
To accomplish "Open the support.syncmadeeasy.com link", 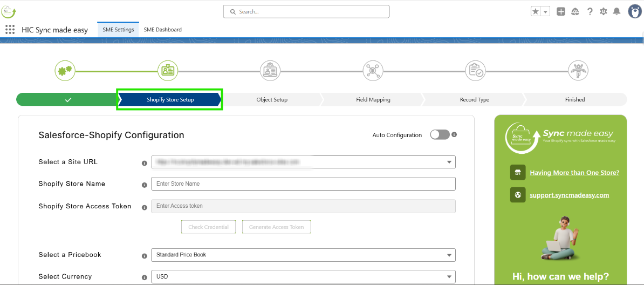I will [x=569, y=195].
